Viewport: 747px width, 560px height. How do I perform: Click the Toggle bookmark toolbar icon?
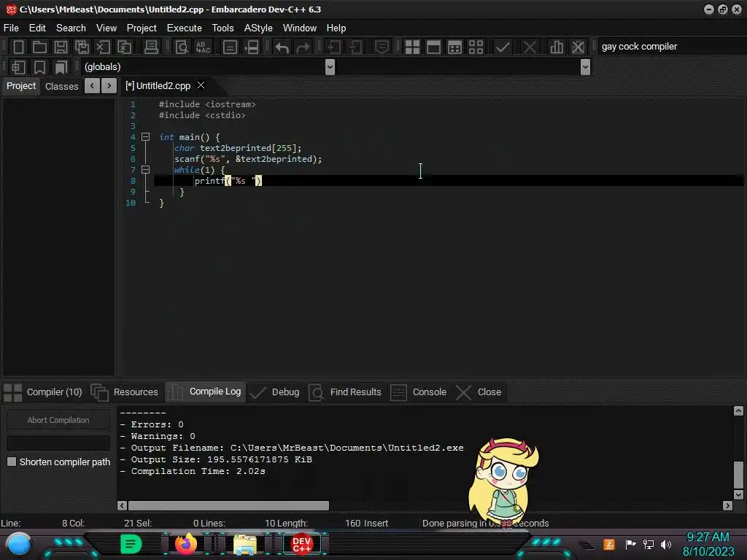click(39, 67)
